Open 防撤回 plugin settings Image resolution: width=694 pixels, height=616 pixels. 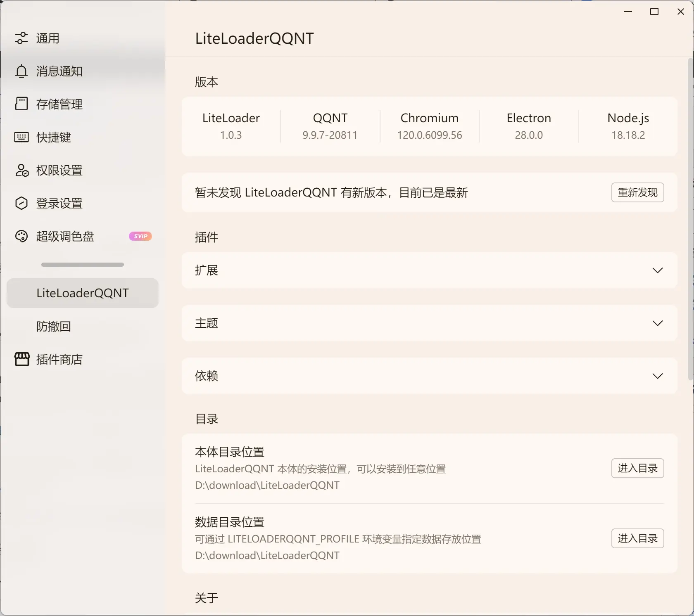(x=83, y=326)
